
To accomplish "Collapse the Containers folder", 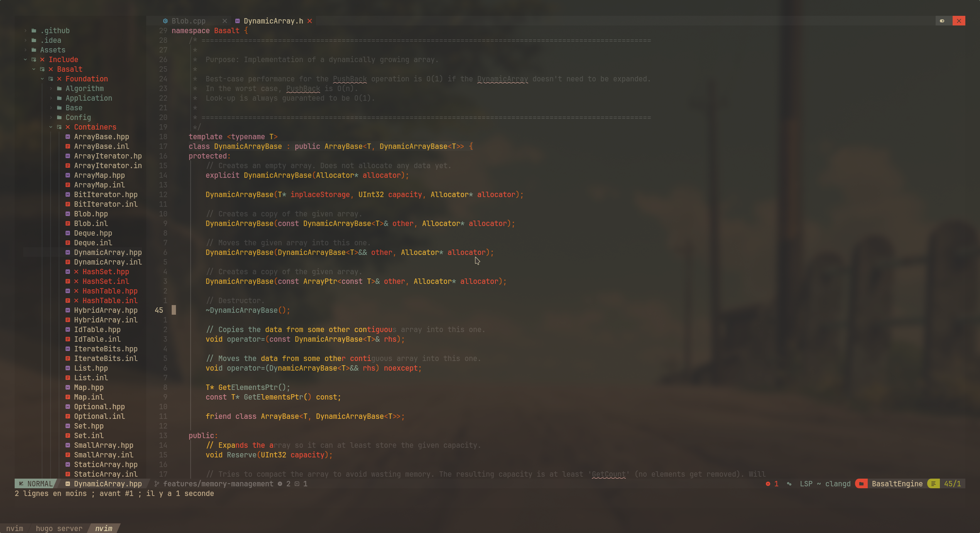I will tap(51, 127).
